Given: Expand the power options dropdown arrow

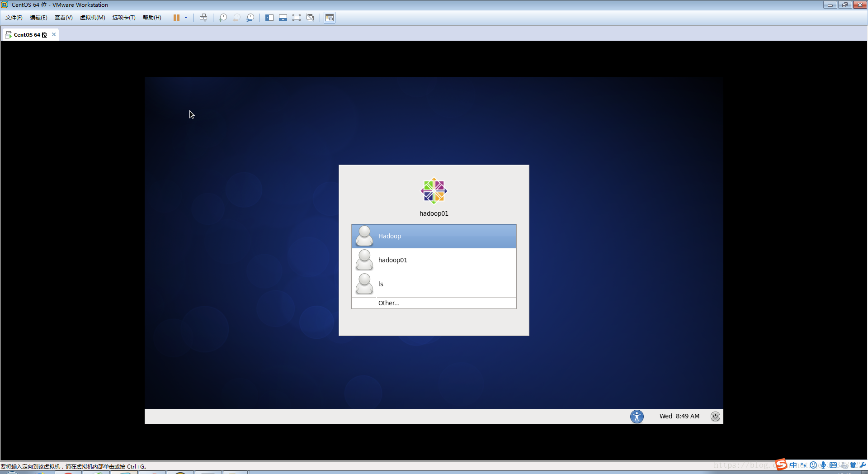Looking at the screenshot, I should 186,18.
